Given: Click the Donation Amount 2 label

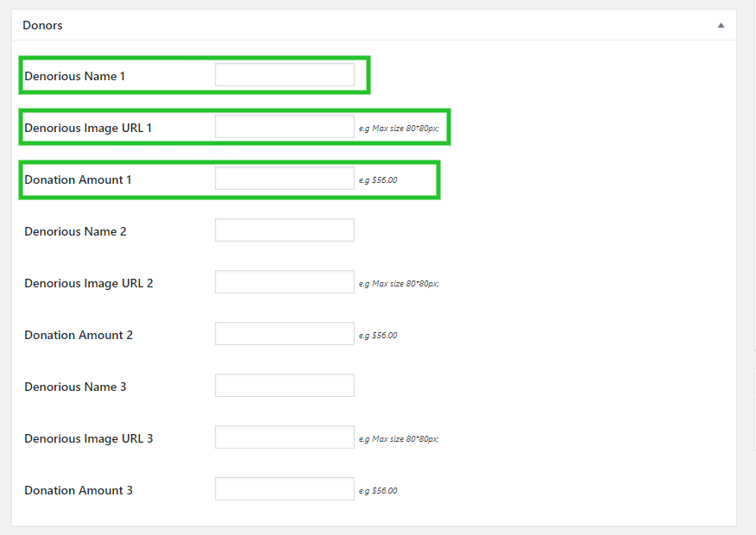Looking at the screenshot, I should tap(79, 335).
